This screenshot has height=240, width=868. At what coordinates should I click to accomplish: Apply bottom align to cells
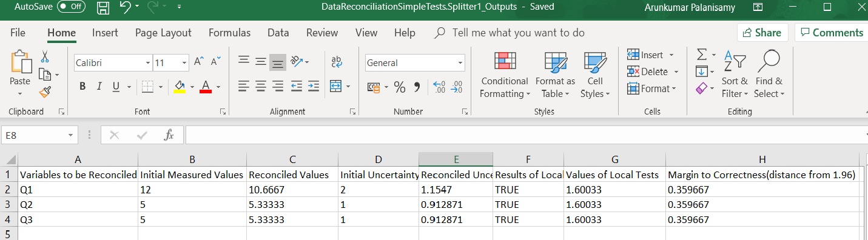tap(278, 62)
